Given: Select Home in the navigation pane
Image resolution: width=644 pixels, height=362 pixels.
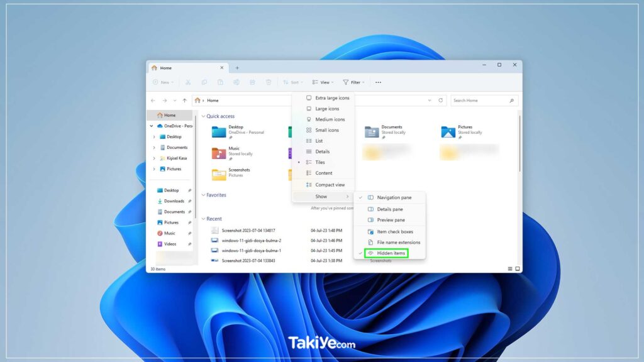Looking at the screenshot, I should point(170,116).
